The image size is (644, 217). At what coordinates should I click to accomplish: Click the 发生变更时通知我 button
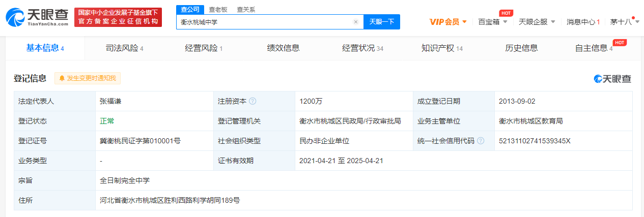(88, 78)
